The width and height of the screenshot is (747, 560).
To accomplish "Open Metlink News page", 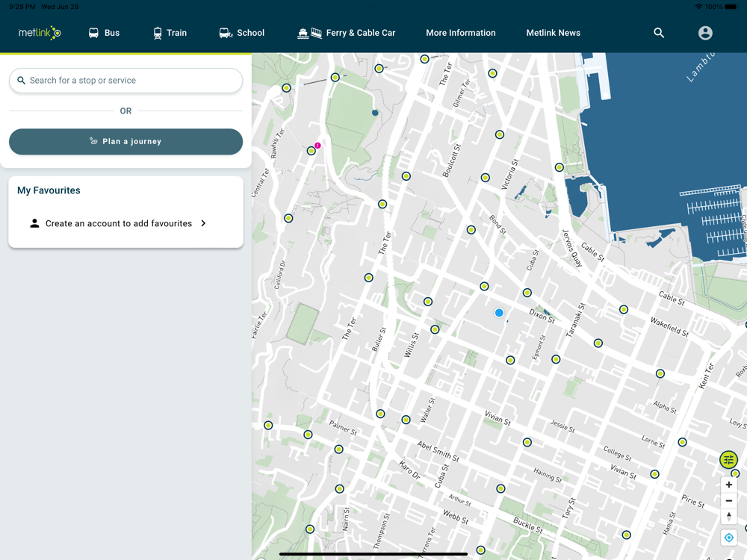I will pyautogui.click(x=553, y=33).
